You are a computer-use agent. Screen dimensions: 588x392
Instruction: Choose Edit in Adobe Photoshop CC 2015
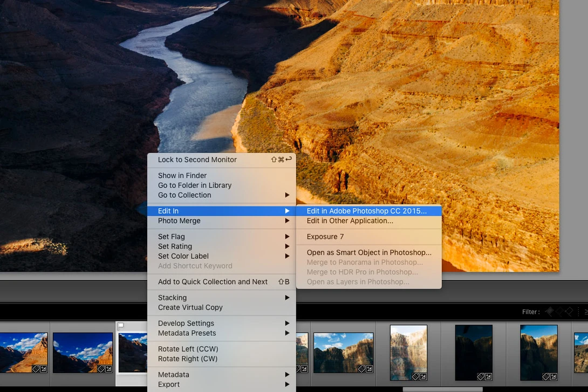[x=368, y=211]
